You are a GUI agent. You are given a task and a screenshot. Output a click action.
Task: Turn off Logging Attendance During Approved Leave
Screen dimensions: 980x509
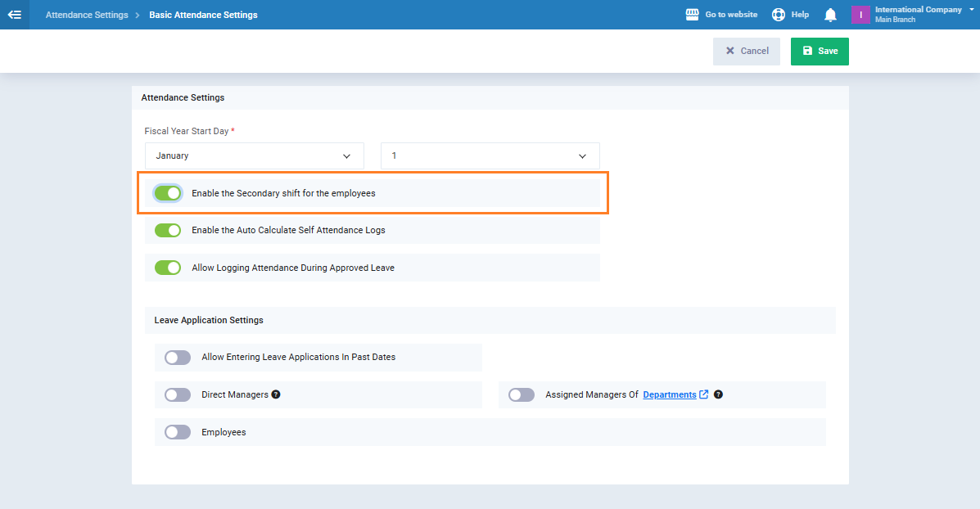pos(168,268)
